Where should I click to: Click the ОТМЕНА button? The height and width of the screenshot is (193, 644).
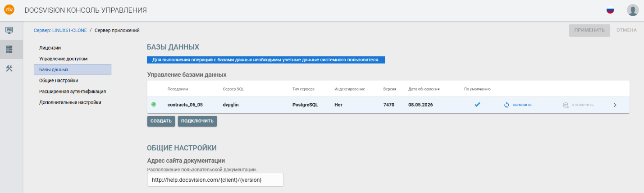point(626,30)
